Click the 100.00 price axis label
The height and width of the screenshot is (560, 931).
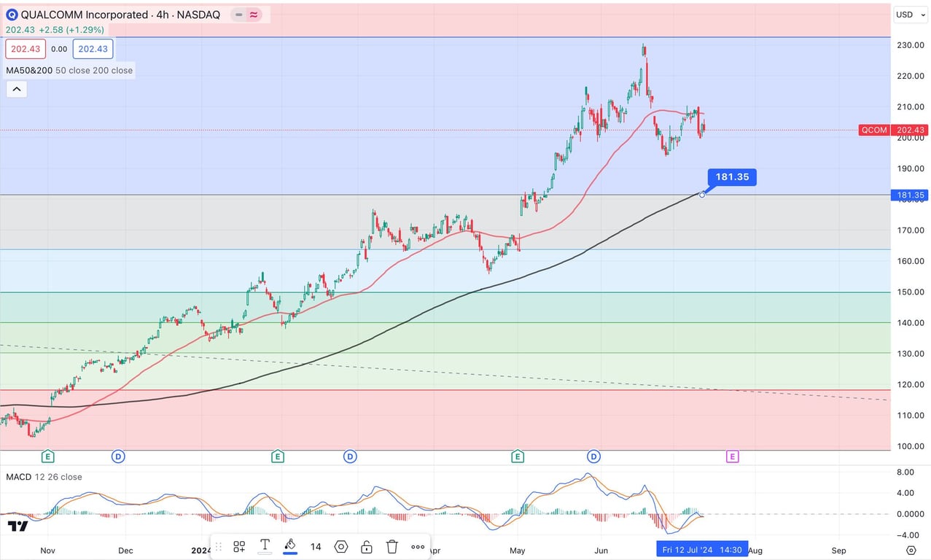911,446
